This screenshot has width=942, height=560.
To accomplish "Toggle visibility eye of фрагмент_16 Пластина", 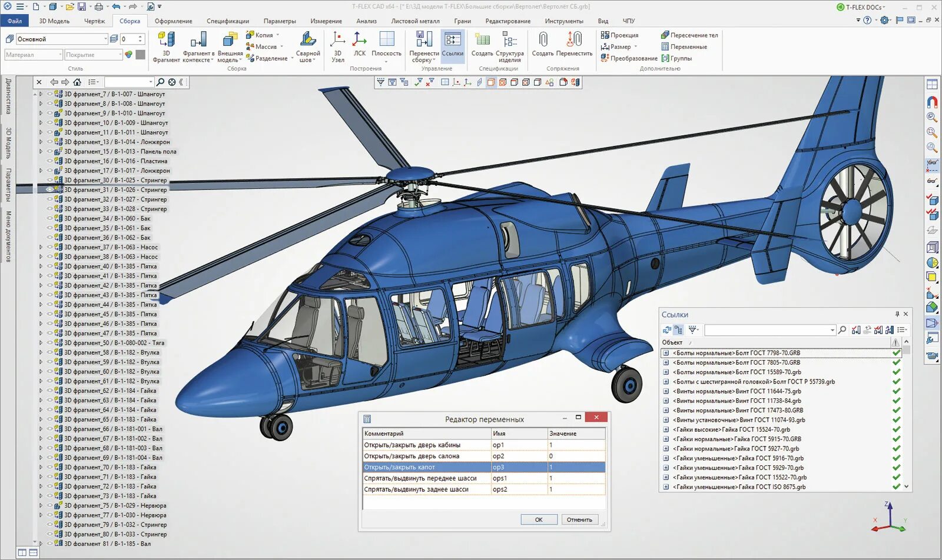I will (x=50, y=161).
